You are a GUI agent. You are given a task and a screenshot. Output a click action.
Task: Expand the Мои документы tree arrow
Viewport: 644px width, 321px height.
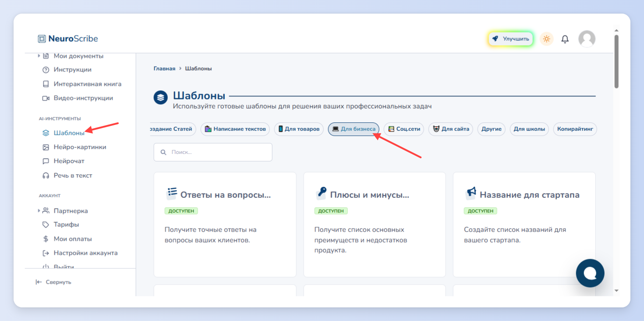[39, 56]
